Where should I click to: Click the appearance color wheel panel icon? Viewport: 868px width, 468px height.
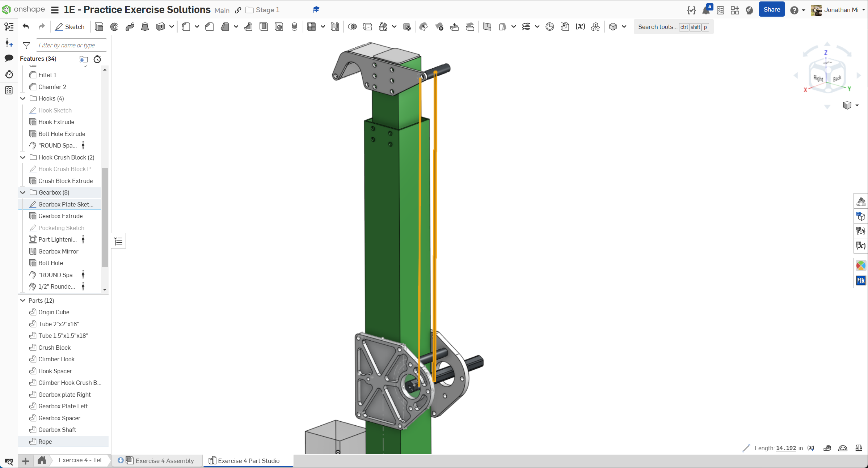pyautogui.click(x=860, y=266)
